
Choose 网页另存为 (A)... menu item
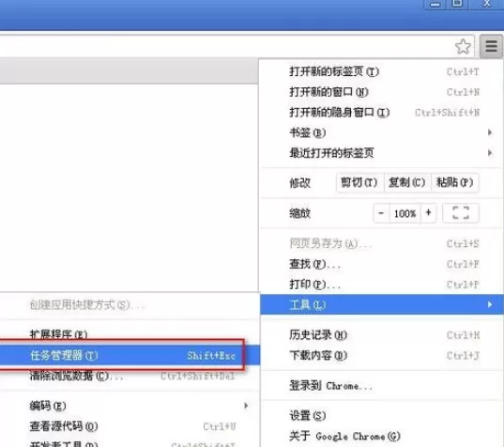pyautogui.click(x=381, y=244)
